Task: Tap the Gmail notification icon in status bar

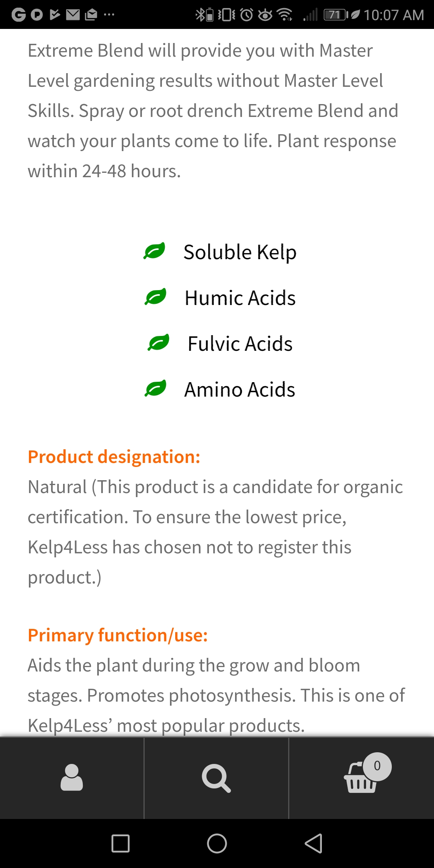Action: point(73,15)
